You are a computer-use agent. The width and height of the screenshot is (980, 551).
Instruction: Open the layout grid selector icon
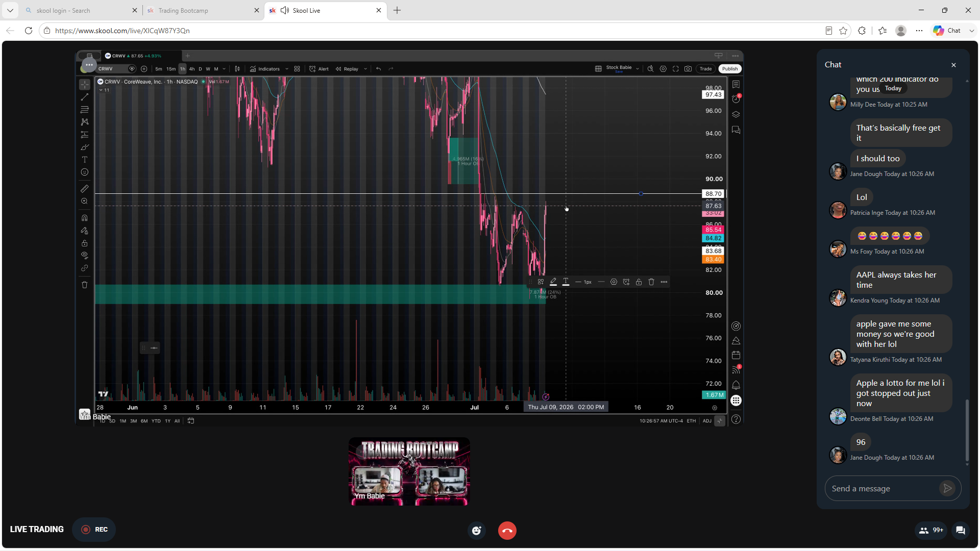[x=598, y=69]
